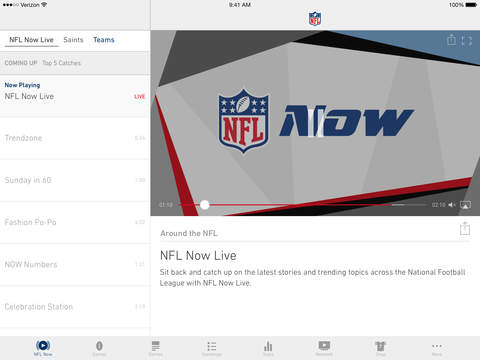Open the Games football icon tab
The image size is (480, 360).
(x=99, y=348)
